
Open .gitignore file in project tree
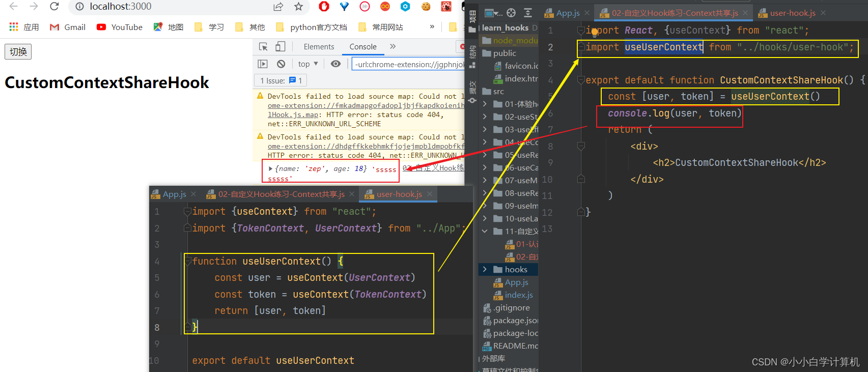(507, 307)
